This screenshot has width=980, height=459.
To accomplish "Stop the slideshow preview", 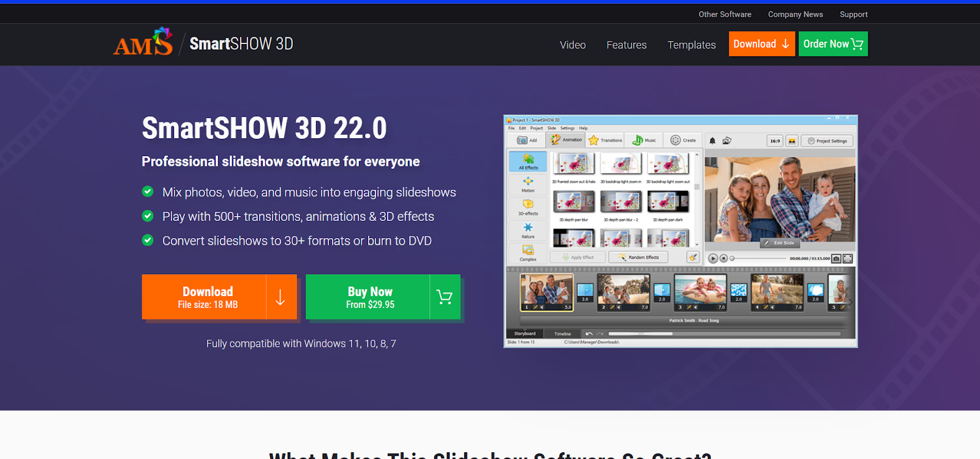I will 723,258.
